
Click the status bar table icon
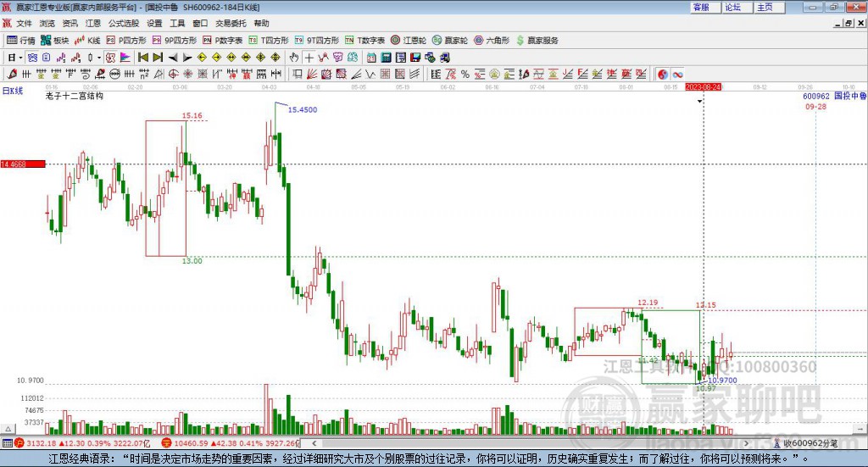point(7,443)
